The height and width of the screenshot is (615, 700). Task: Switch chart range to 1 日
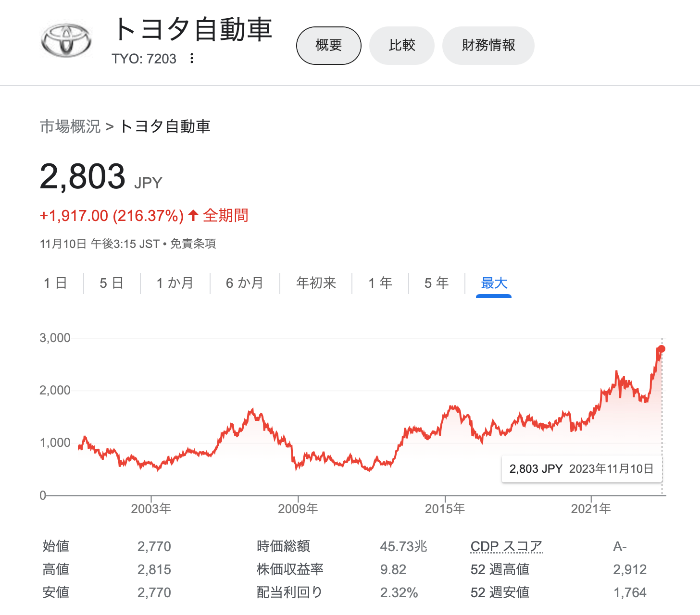pyautogui.click(x=55, y=283)
